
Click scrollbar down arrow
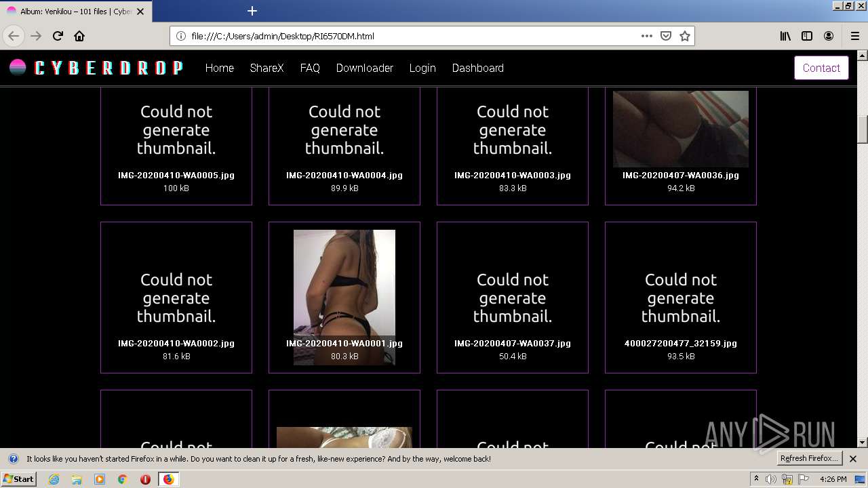[x=863, y=442]
